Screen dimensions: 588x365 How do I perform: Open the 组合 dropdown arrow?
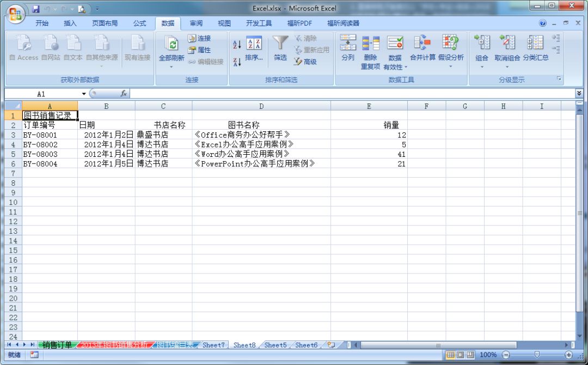(x=482, y=67)
